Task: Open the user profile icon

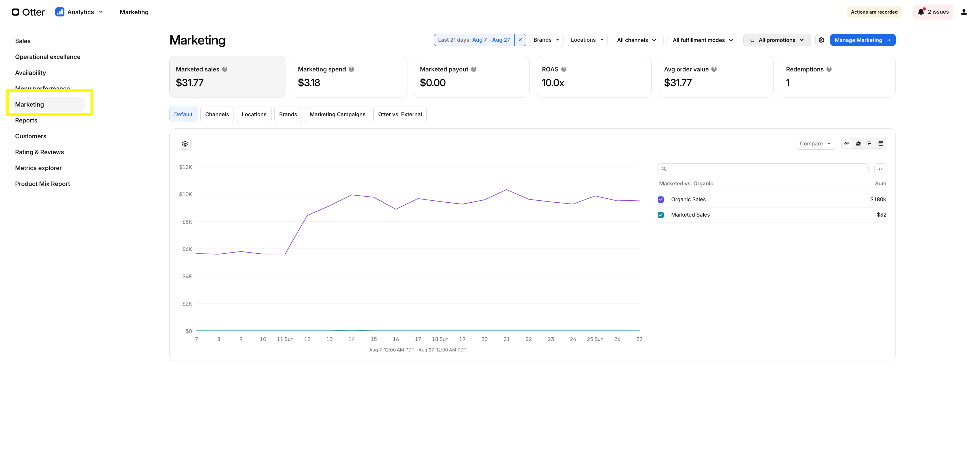Action: click(x=964, y=12)
